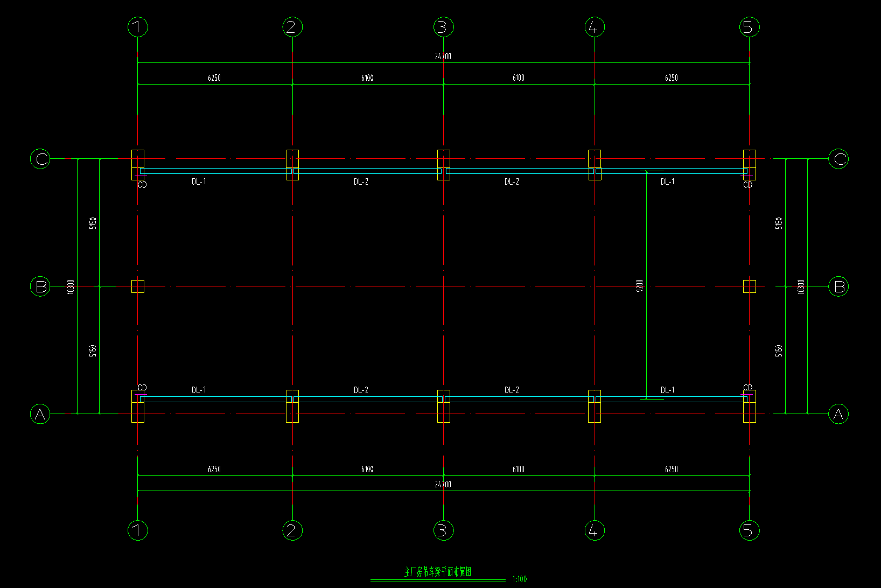Pick grid bubble 1 in the top row
Image resolution: width=881 pixels, height=588 pixels.
[138, 27]
